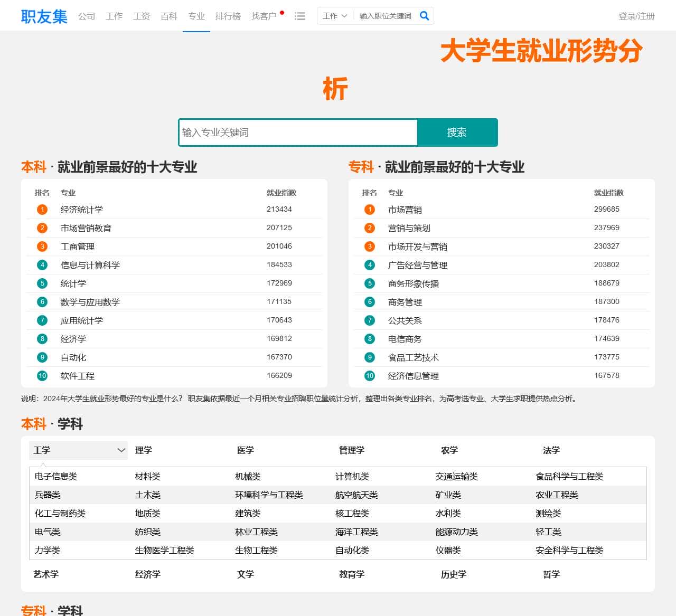Click the list icon beside 找客户
The image size is (676, 616).
point(299,16)
